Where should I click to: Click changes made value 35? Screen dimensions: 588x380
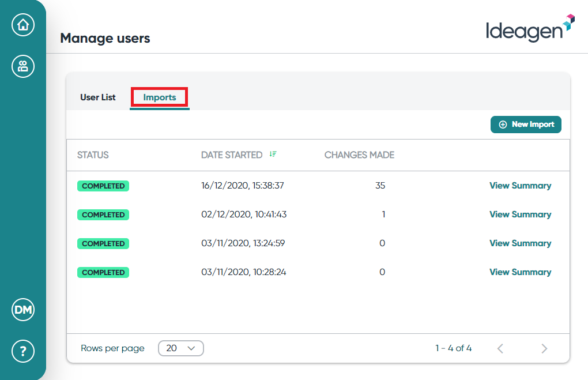(380, 186)
